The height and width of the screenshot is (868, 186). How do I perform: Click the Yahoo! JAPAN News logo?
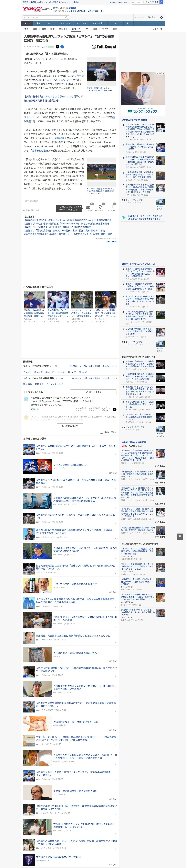coord(37,9)
